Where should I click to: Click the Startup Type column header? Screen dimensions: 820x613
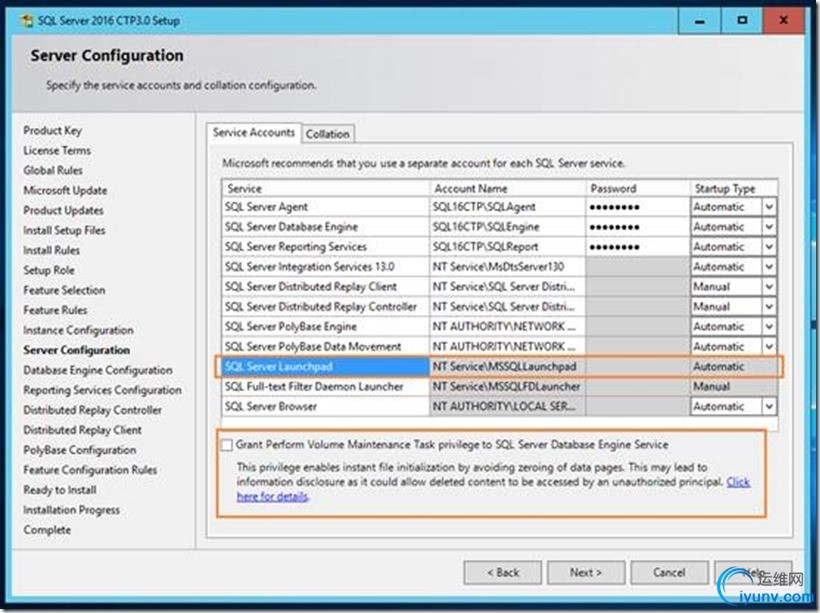tap(733, 188)
